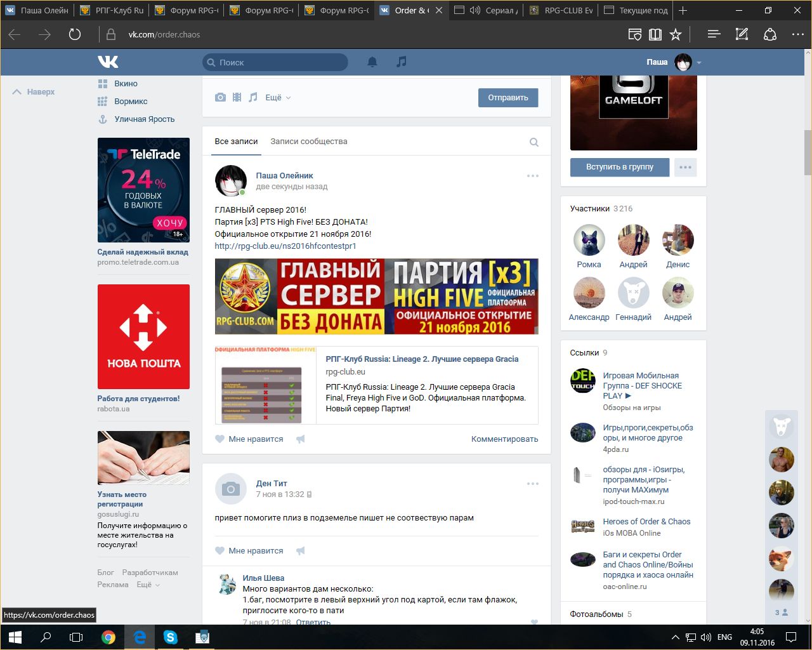Open the Windows Start menu
This screenshot has height=650, width=812.
(x=15, y=637)
